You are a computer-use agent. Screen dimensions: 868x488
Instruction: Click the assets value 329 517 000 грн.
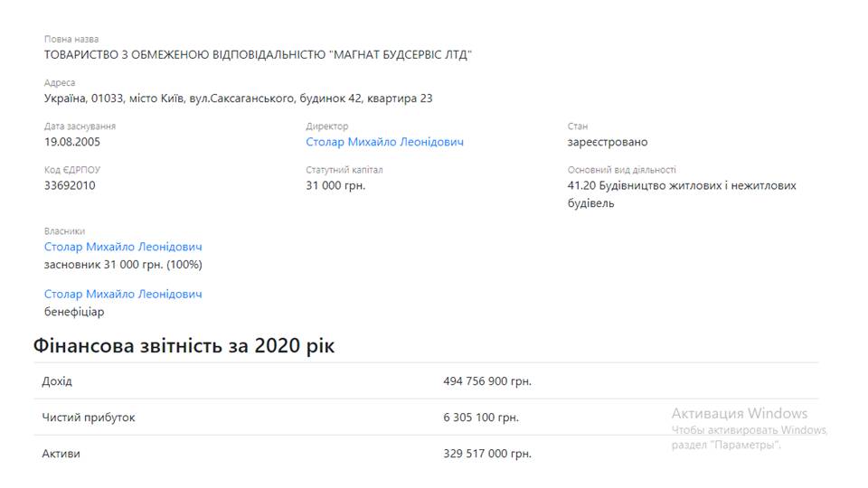pyautogui.click(x=487, y=454)
